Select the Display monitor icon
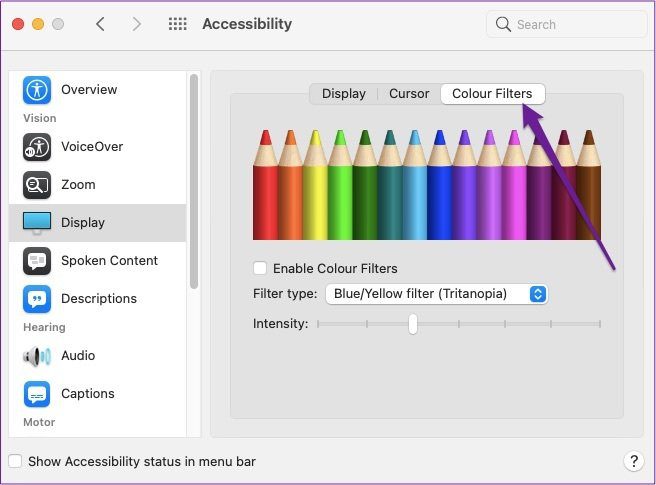Screen dimensions: 656x485 click(37, 223)
